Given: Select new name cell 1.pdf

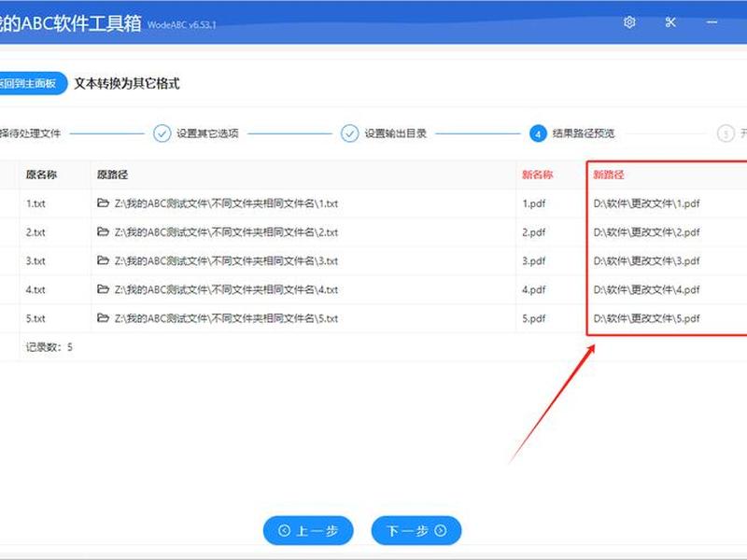Looking at the screenshot, I should 534,203.
